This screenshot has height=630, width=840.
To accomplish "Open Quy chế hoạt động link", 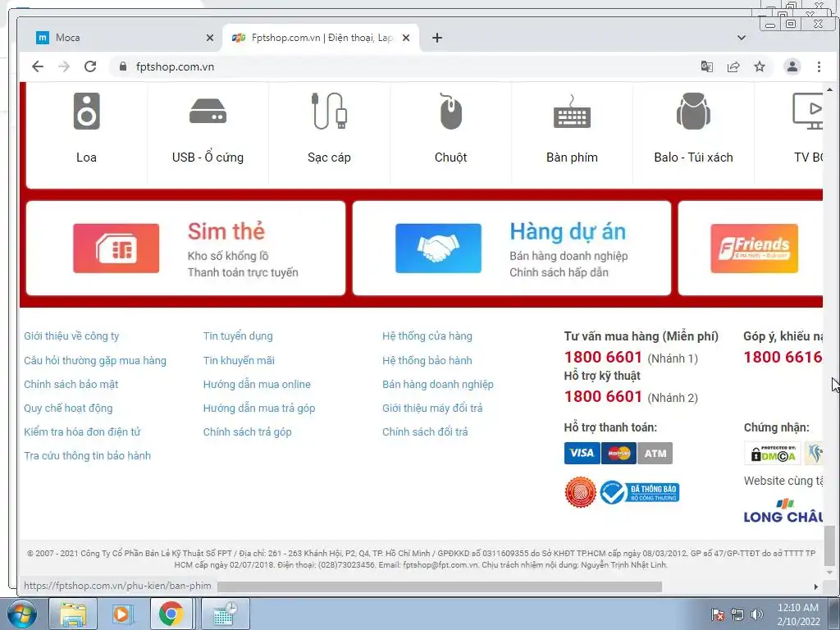I will coord(68,409).
